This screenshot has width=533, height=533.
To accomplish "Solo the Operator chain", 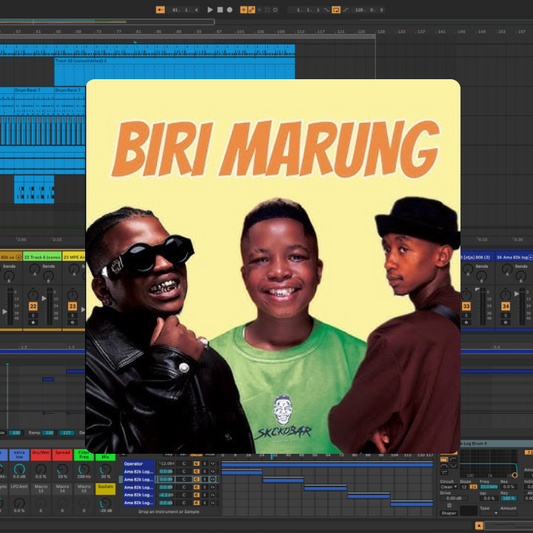I will tap(205, 463).
